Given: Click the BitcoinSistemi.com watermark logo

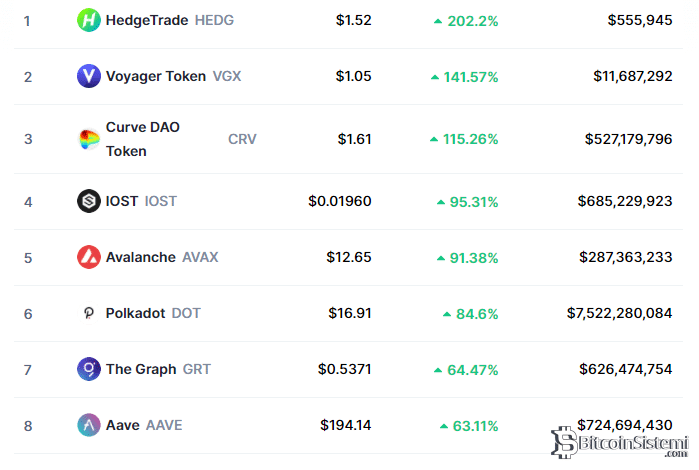Looking at the screenshot, I should pyautogui.click(x=620, y=442).
